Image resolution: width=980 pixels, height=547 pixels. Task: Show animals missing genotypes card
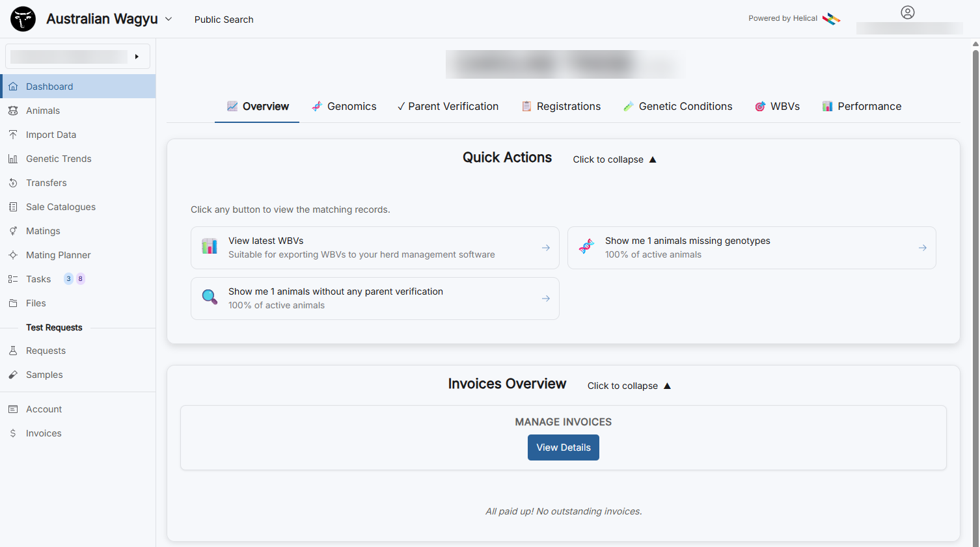coord(752,248)
